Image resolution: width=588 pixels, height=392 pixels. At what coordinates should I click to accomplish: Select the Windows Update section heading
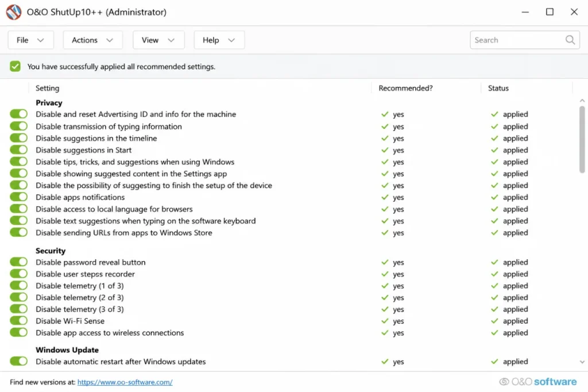[67, 350]
